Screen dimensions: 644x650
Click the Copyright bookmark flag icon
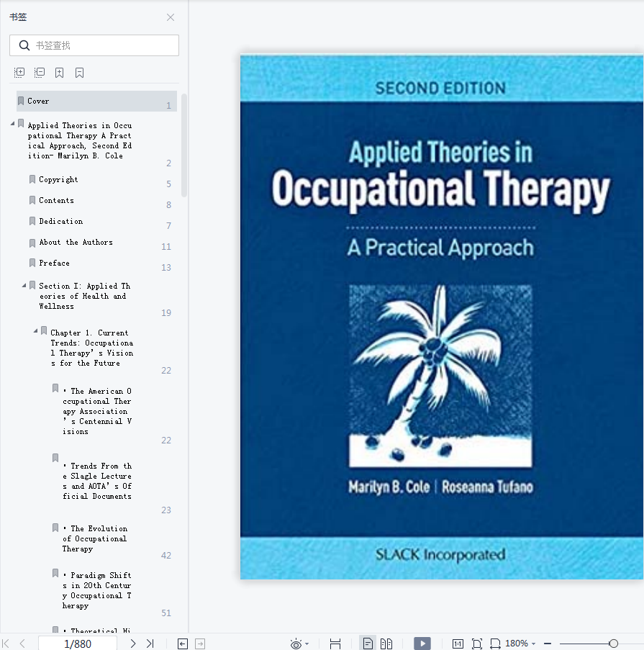[32, 179]
